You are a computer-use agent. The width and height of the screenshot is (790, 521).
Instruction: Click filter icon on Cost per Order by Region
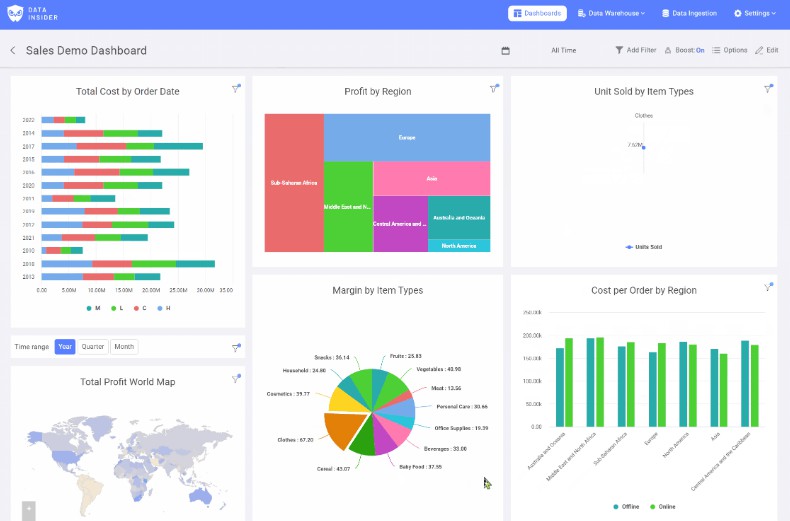click(768, 287)
